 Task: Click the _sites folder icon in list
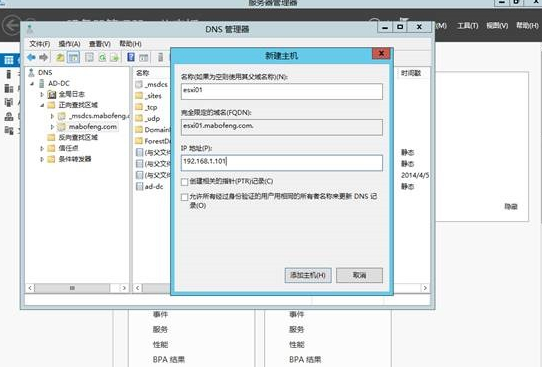click(x=139, y=96)
